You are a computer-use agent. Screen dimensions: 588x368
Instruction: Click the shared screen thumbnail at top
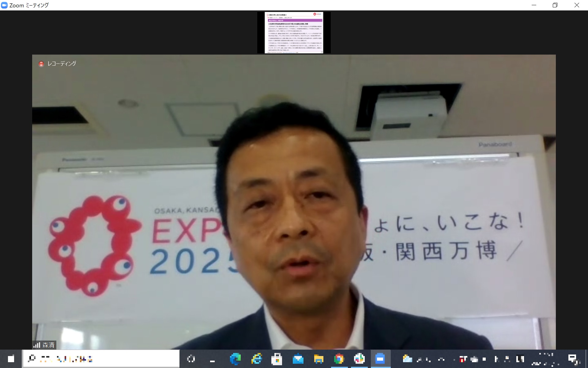click(x=294, y=33)
